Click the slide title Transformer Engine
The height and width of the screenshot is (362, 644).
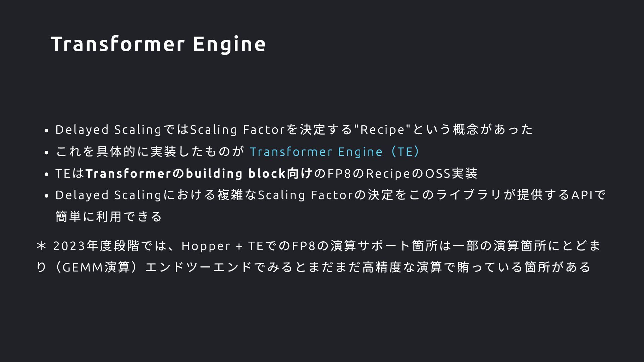pos(158,44)
